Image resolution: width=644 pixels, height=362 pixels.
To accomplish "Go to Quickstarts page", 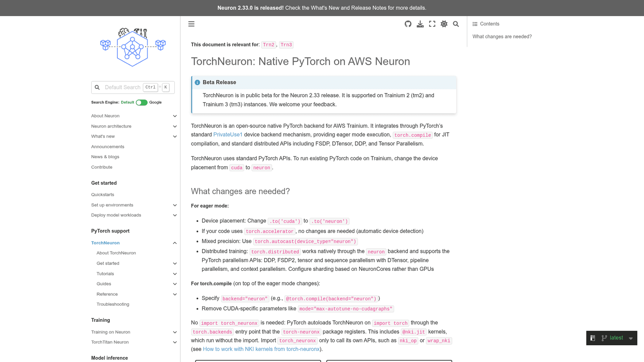I will pyautogui.click(x=102, y=195).
